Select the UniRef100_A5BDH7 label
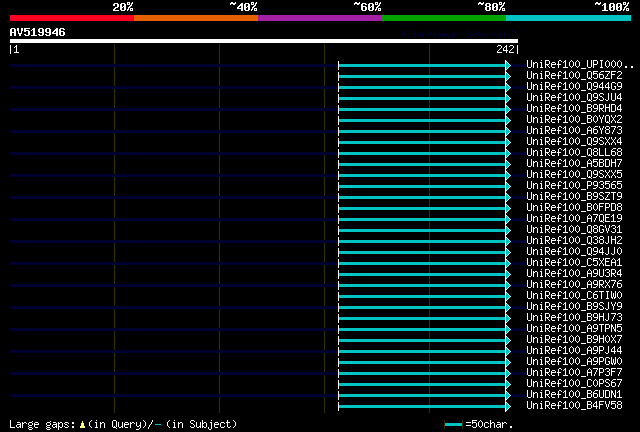This screenshot has width=640, height=432. pyautogui.click(x=574, y=164)
